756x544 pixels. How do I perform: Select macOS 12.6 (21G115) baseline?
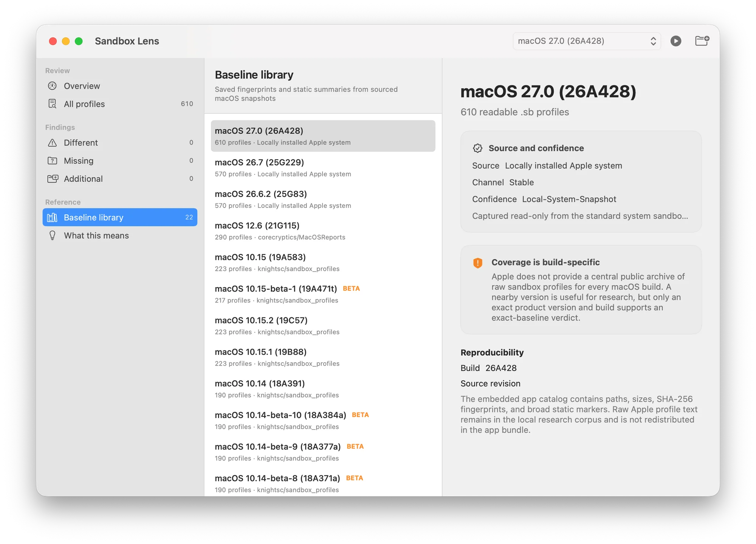[x=323, y=231]
